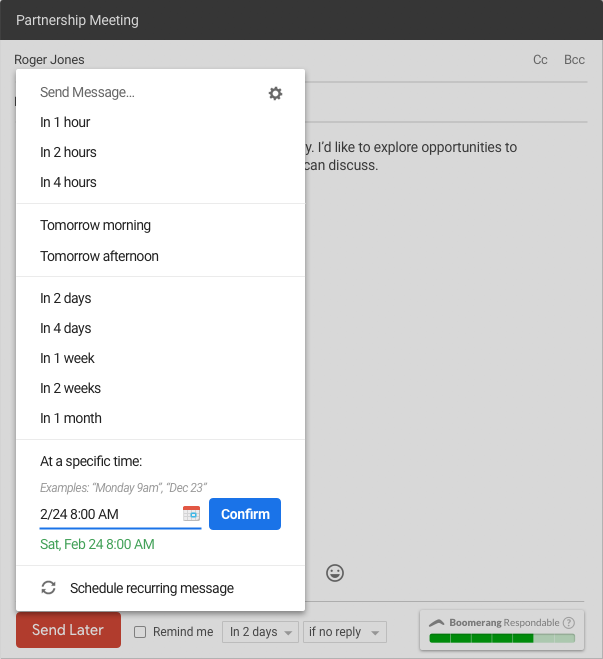Open the 'if no reply' dropdown
Screen dimensions: 603x659
tap(345, 632)
